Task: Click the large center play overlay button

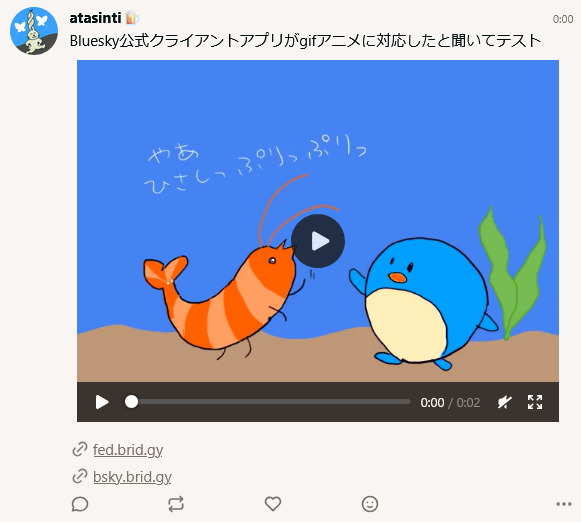Action: tap(318, 241)
